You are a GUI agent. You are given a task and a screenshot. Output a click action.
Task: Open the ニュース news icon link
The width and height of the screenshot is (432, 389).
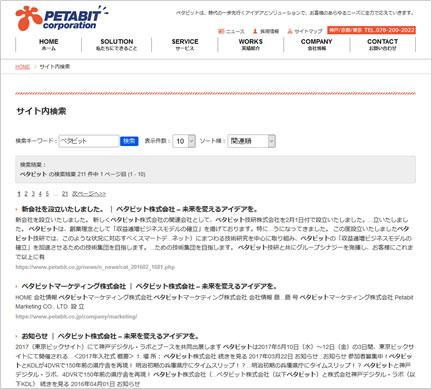click(x=231, y=31)
